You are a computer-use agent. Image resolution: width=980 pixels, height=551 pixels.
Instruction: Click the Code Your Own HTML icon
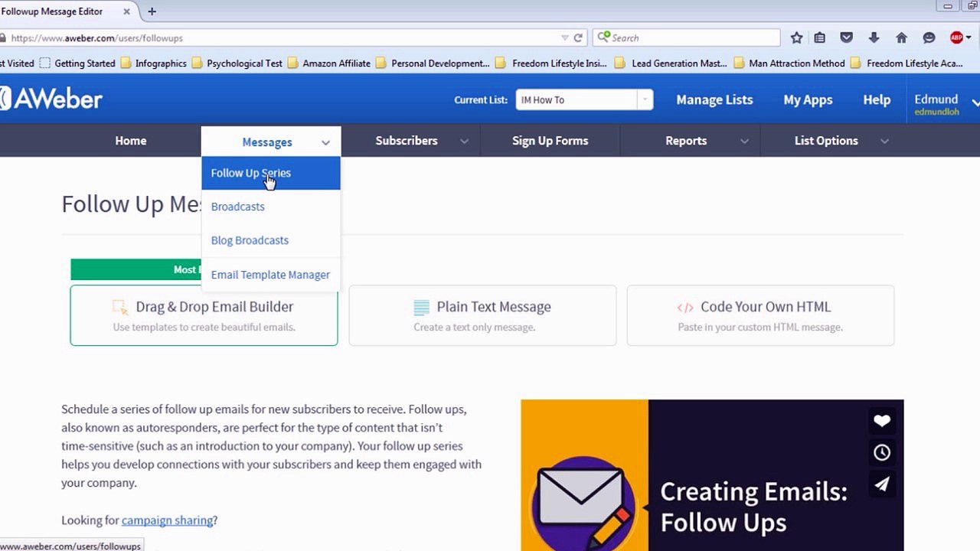pyautogui.click(x=685, y=308)
